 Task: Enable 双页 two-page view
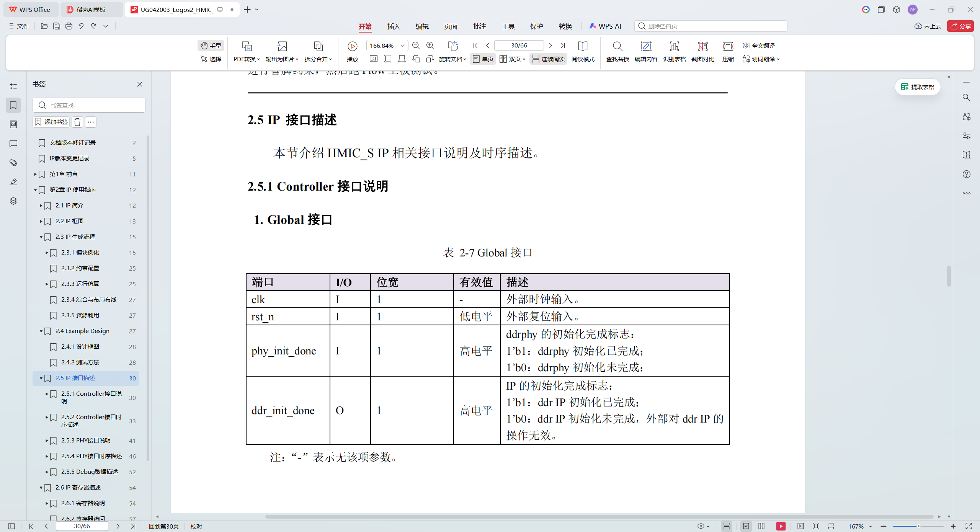point(511,59)
